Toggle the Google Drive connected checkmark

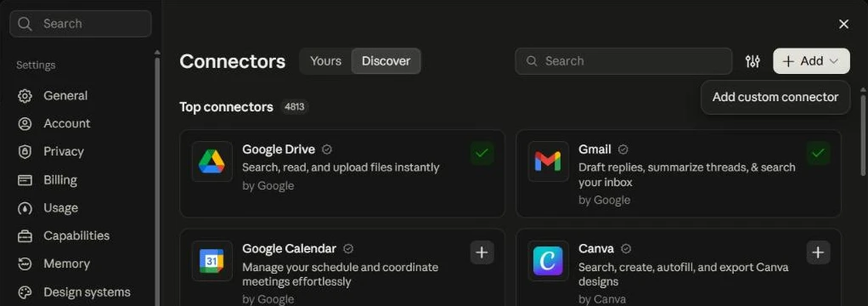(482, 154)
